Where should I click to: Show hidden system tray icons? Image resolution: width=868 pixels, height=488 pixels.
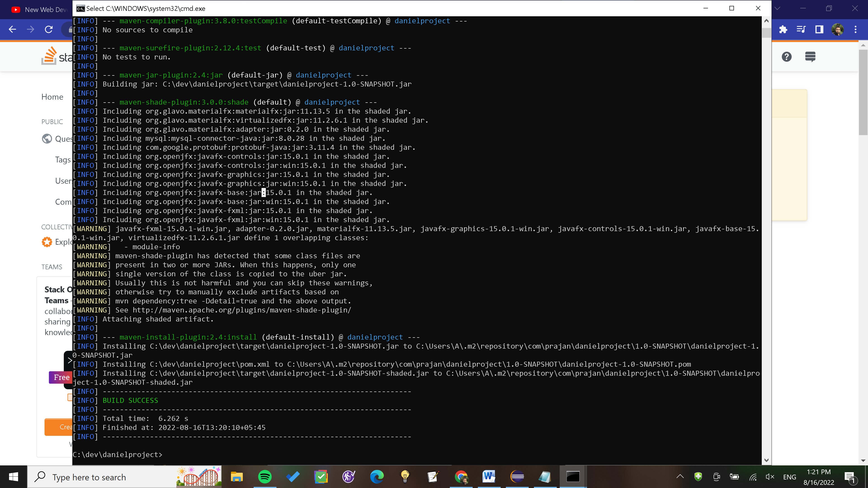click(x=680, y=476)
